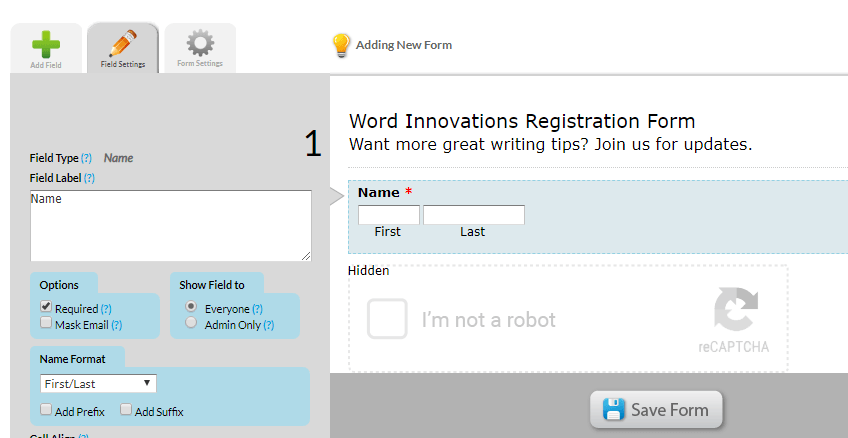Open Mask Email help link
The height and width of the screenshot is (438, 848).
[x=116, y=325]
